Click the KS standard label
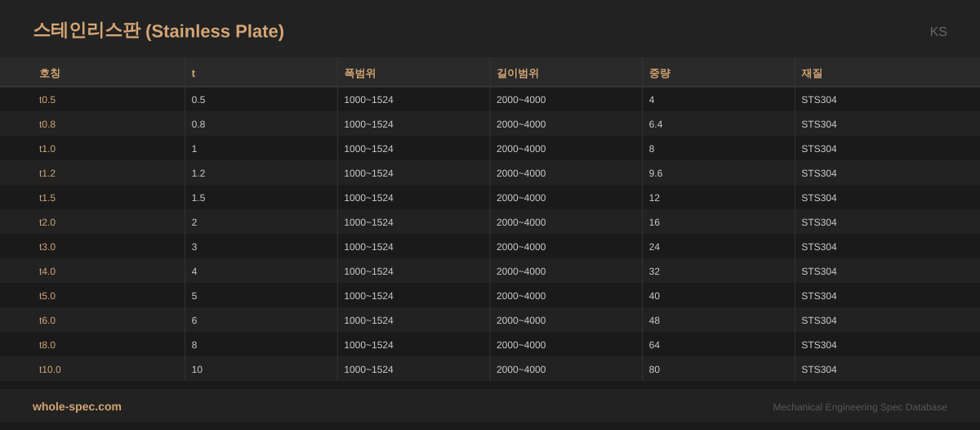This screenshot has height=430, width=980. pos(938,32)
